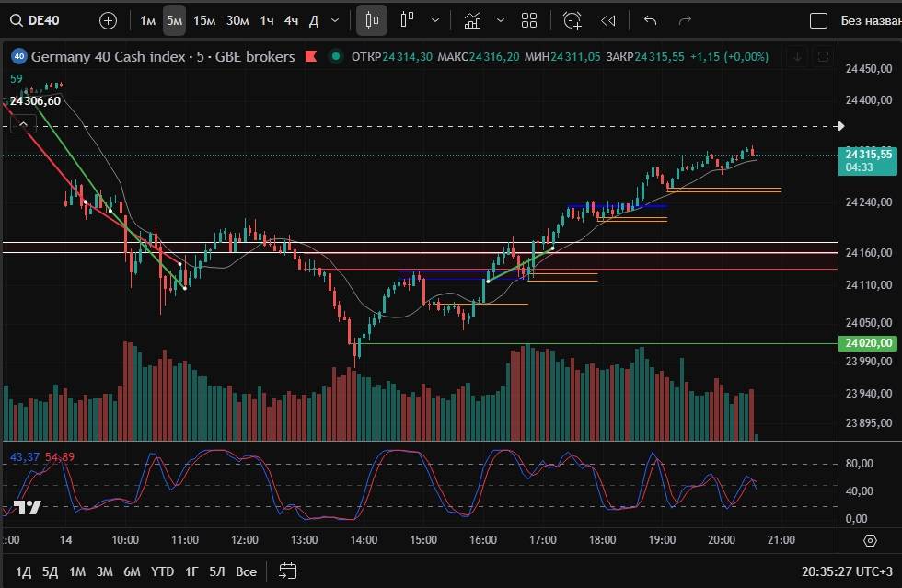Switch to the 1ч timeframe
This screenshot has width=902, height=588.
(x=266, y=20)
